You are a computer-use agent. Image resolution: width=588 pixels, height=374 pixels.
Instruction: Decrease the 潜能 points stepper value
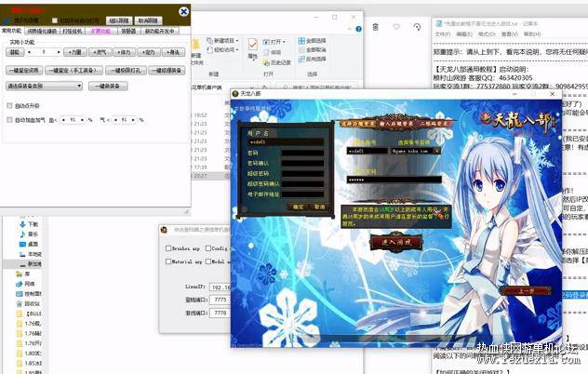click(29, 52)
